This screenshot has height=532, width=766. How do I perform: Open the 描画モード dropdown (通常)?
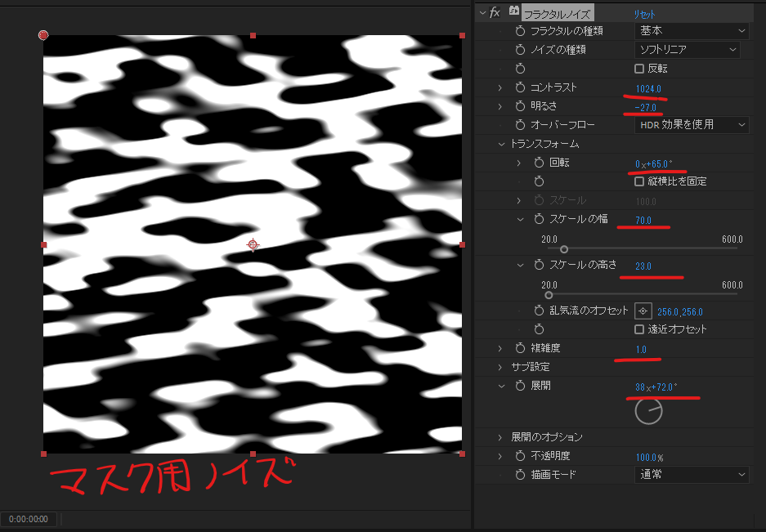pyautogui.click(x=692, y=475)
